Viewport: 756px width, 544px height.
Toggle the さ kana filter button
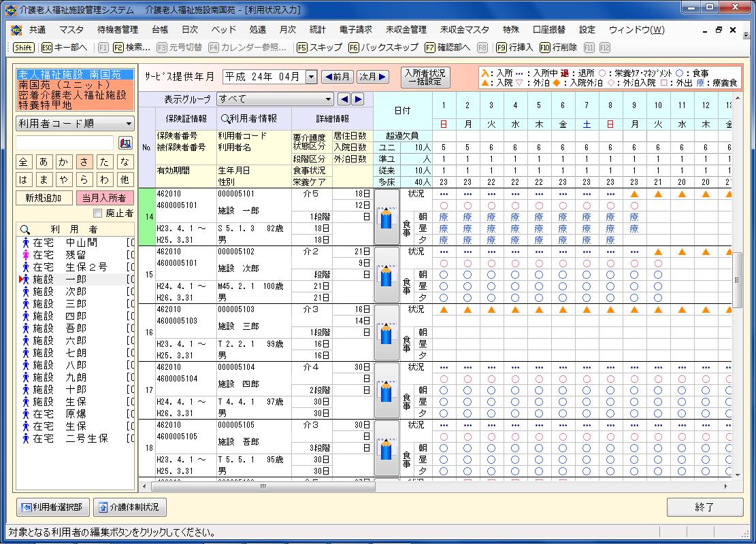point(84,163)
